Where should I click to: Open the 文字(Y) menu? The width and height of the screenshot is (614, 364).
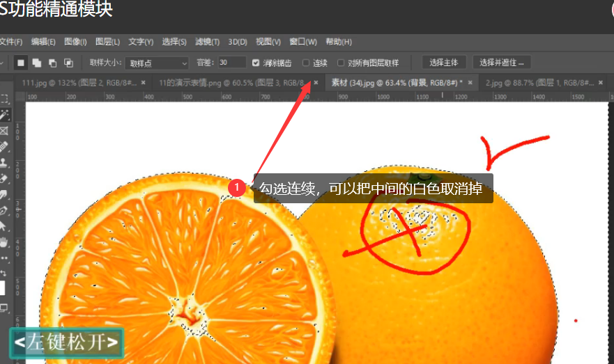tap(141, 42)
